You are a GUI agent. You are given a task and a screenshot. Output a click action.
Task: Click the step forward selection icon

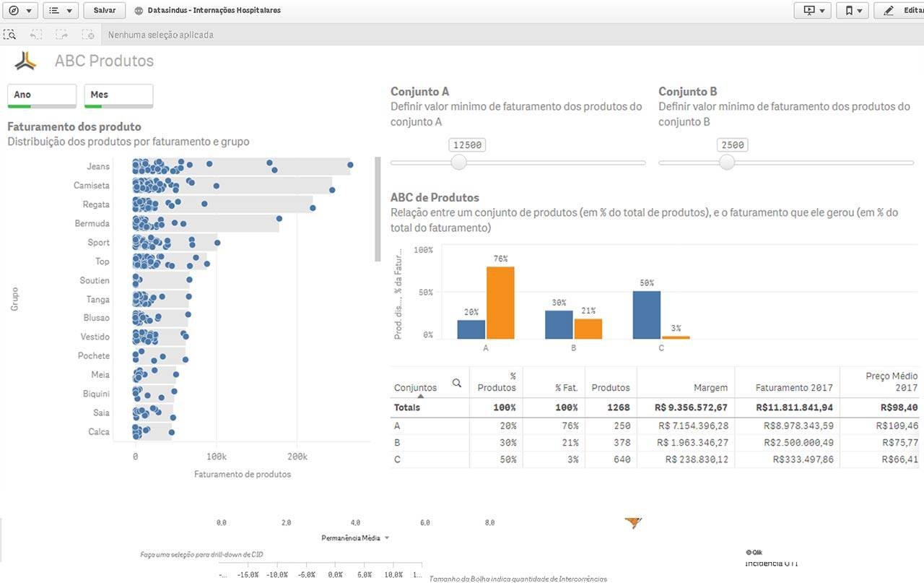tap(62, 34)
